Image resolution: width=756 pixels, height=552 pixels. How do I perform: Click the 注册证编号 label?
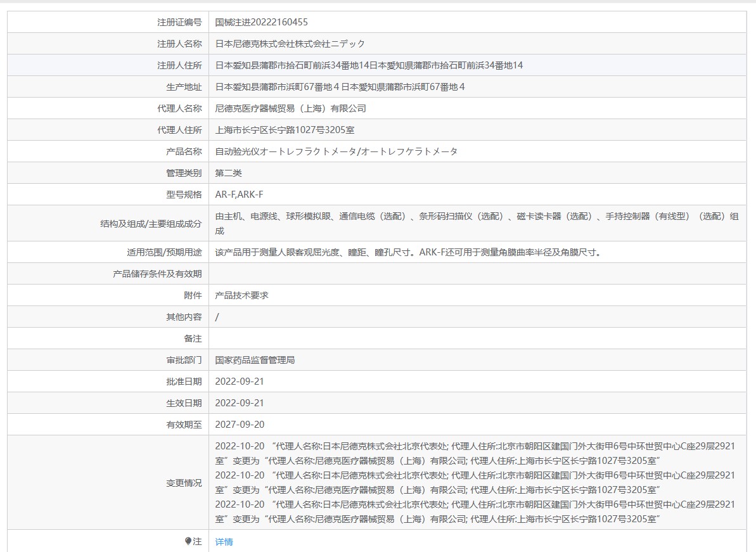(x=179, y=22)
